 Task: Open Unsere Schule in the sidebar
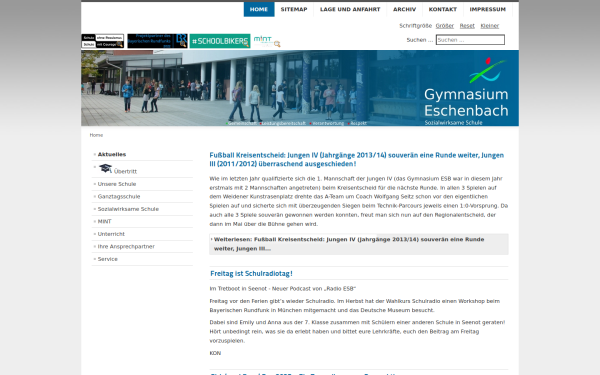pos(117,184)
